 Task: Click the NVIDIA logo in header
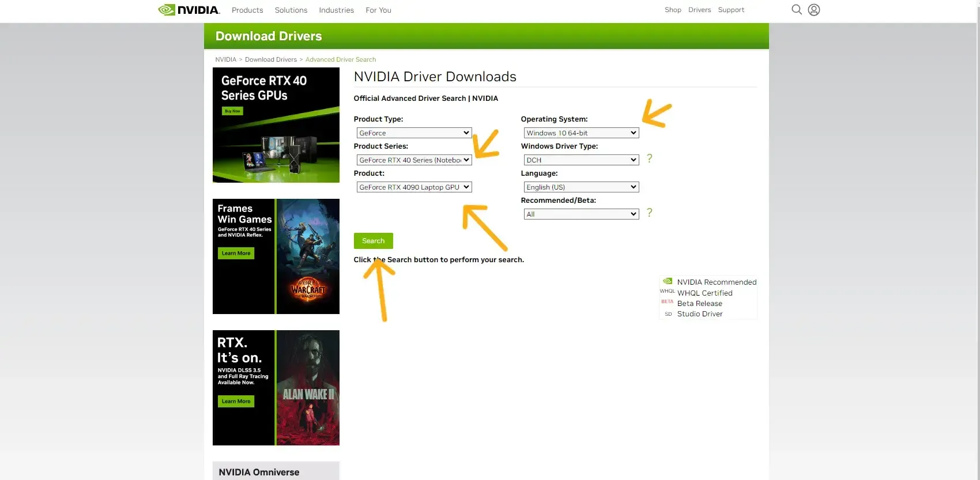[x=189, y=10]
